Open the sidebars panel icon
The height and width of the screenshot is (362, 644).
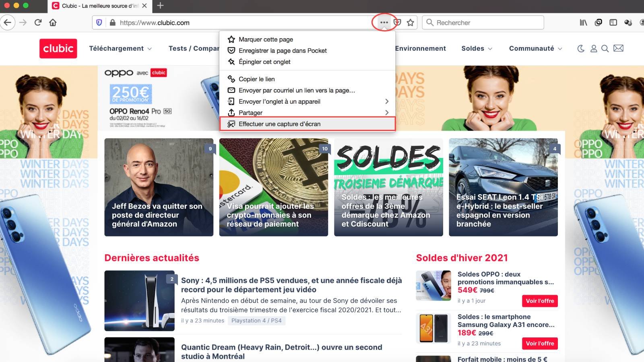point(613,23)
